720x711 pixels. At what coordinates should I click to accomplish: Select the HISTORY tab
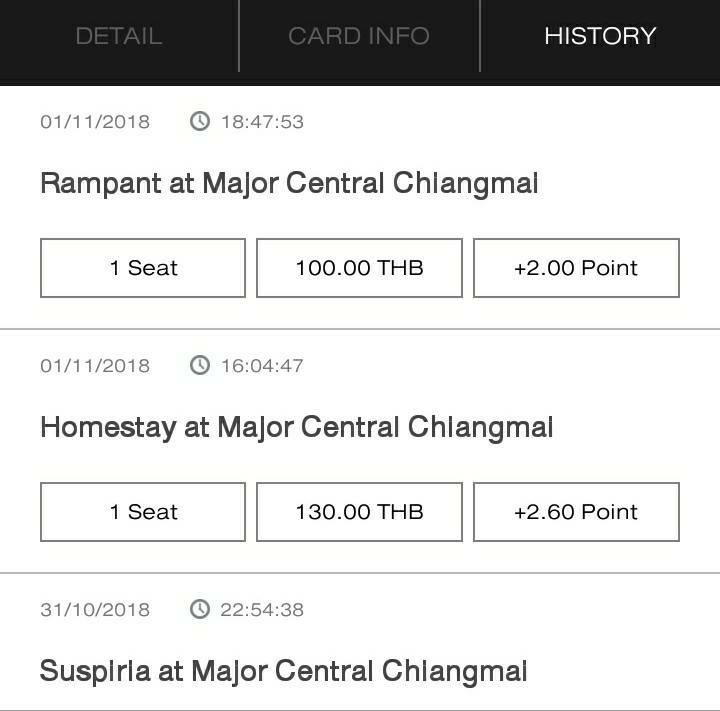point(600,36)
